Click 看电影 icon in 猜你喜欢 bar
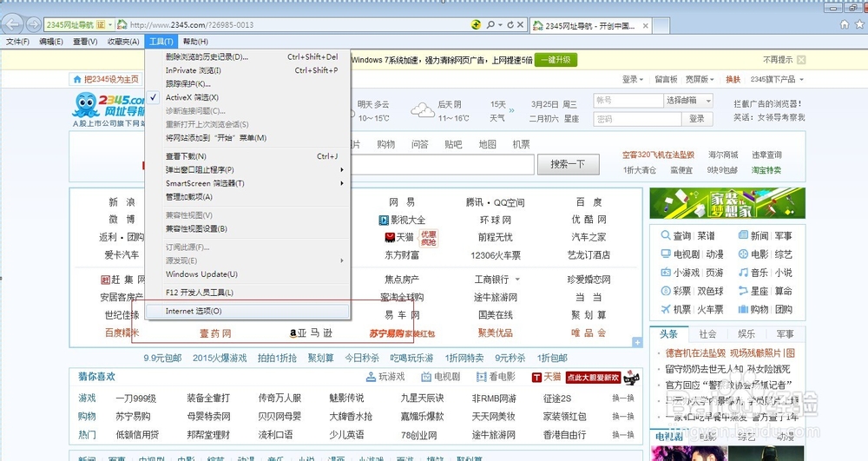Viewport: 868px width, 461px height. pyautogui.click(x=481, y=377)
